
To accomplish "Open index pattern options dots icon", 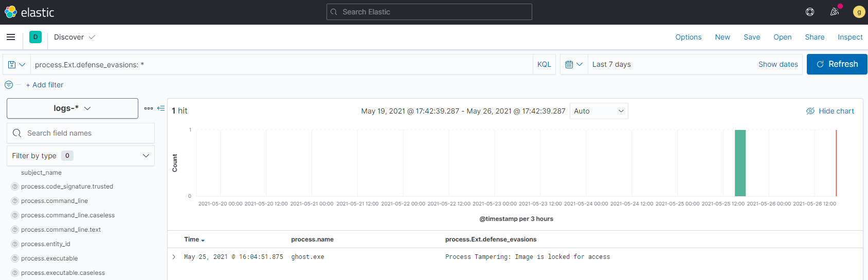I will [149, 108].
